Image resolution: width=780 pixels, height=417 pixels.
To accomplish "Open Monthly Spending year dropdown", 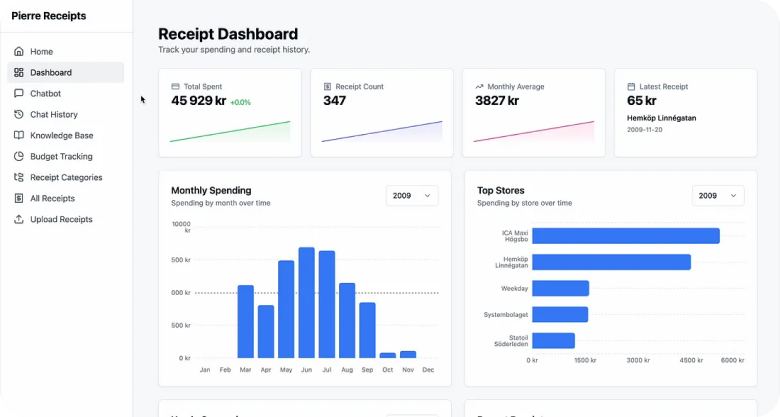I will [412, 196].
